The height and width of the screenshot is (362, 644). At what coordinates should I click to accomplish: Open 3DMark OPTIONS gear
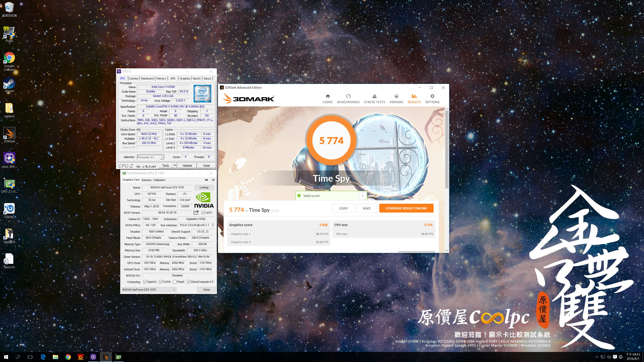click(432, 99)
